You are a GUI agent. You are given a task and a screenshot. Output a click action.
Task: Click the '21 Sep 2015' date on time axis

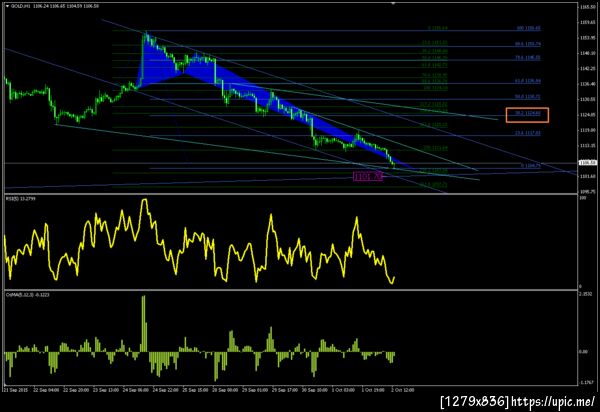[16, 390]
